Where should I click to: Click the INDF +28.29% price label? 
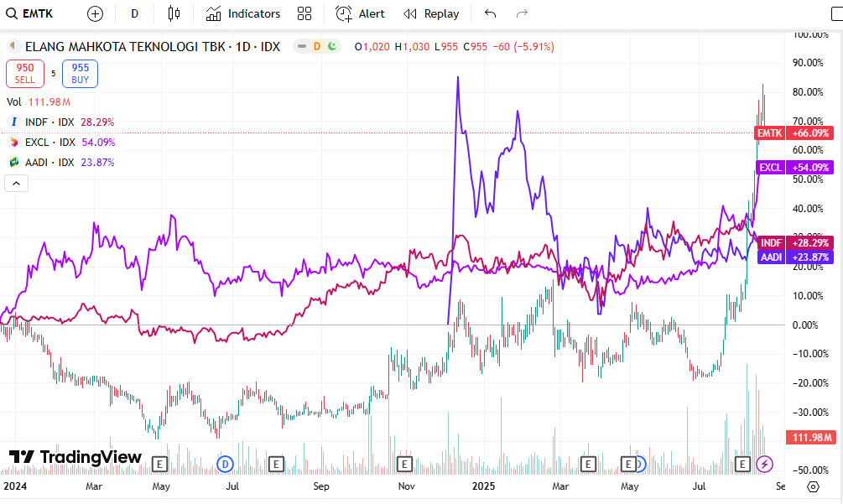pos(795,243)
